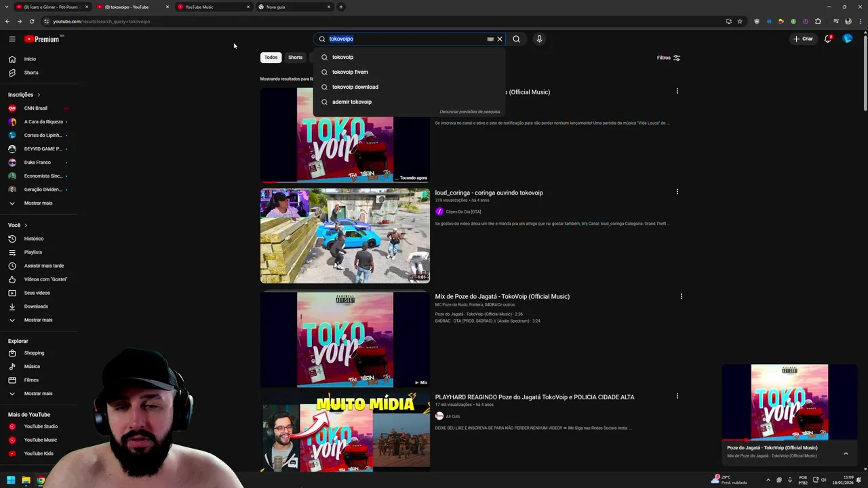Open the first TokoVoip video thumbnail playing now
This screenshot has width=868, height=488.
(x=344, y=135)
